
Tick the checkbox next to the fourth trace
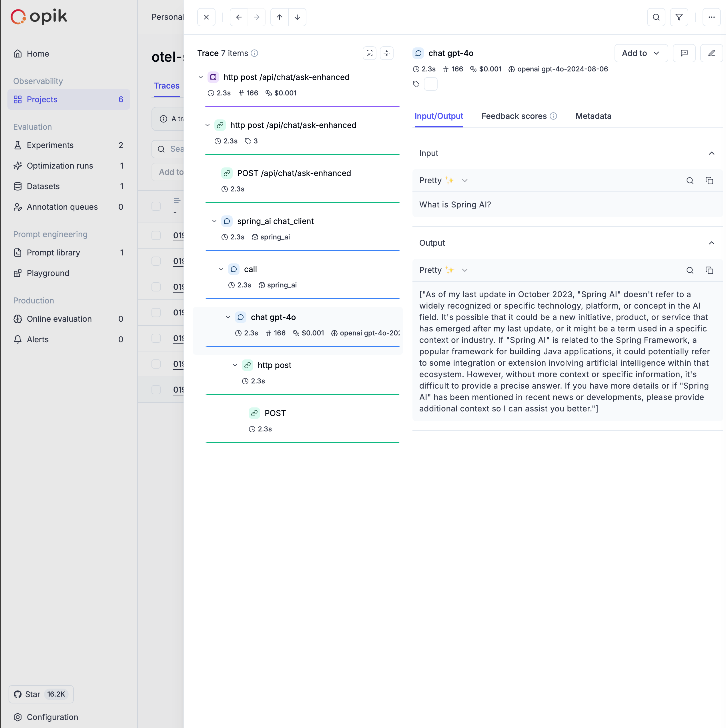[156, 312]
